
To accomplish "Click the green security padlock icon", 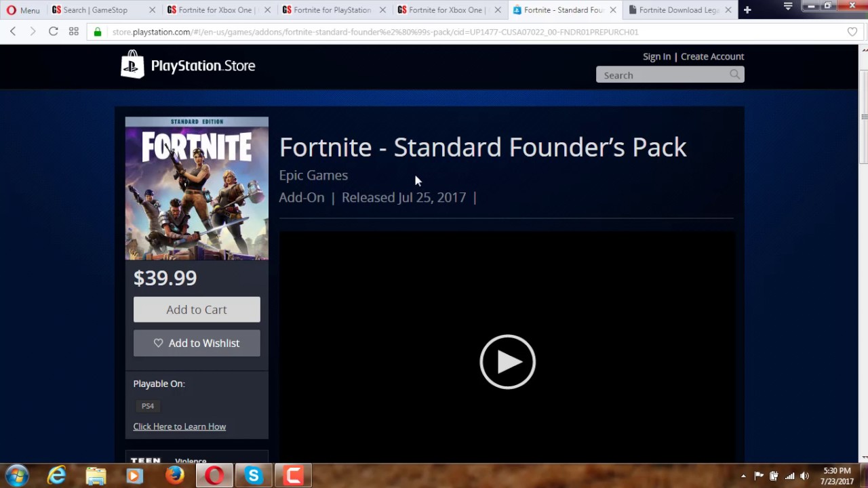I will [x=98, y=32].
